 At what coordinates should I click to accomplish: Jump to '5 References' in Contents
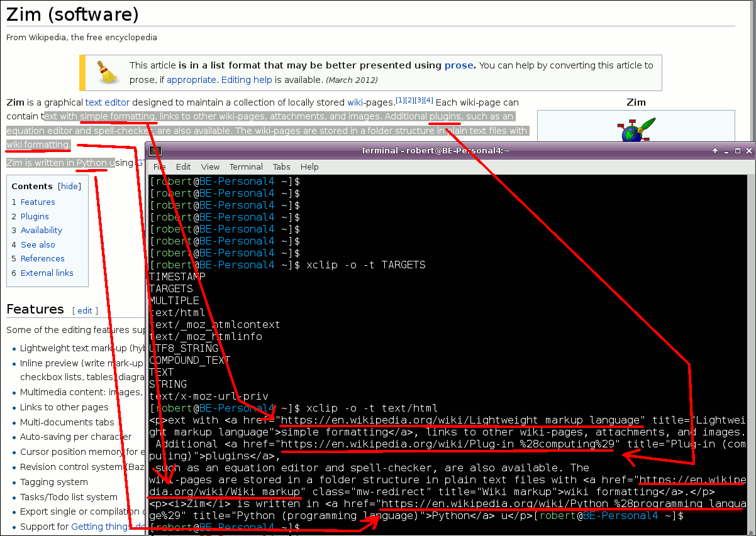click(x=38, y=258)
